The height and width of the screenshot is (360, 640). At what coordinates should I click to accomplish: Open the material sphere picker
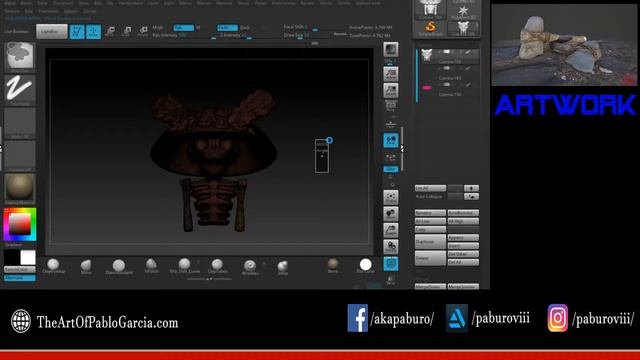click(x=20, y=189)
